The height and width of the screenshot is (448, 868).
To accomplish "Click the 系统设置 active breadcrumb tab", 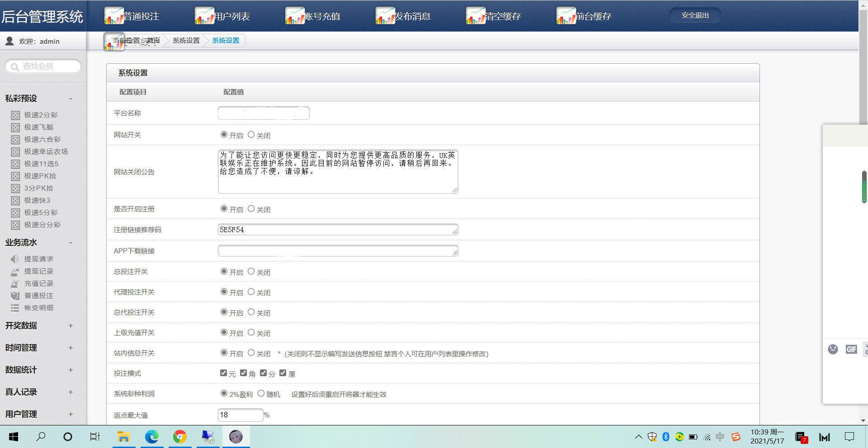I will coord(226,41).
